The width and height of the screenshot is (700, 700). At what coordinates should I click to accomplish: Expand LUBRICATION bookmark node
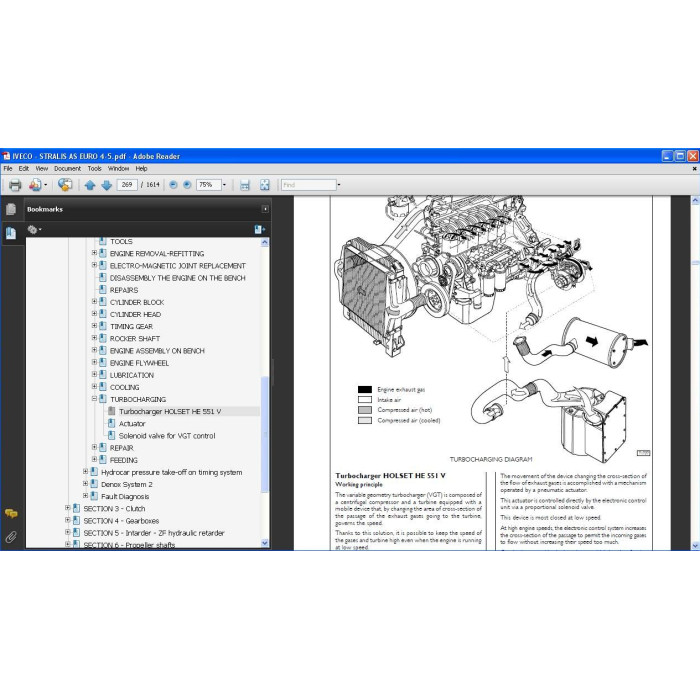click(94, 374)
